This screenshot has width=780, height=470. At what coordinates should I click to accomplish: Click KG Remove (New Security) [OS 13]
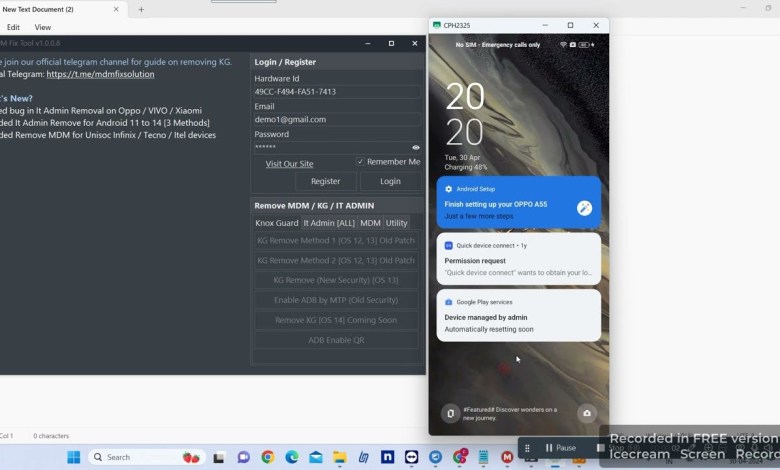point(336,281)
